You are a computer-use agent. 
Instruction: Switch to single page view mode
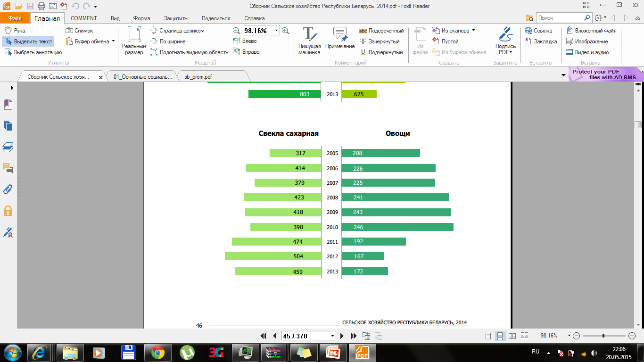pyautogui.click(x=489, y=336)
